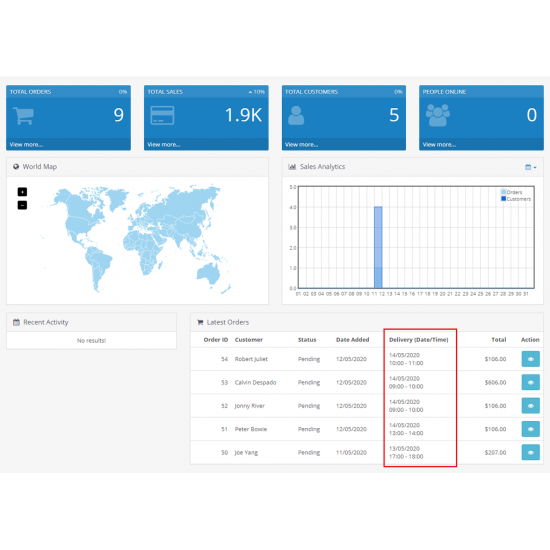This screenshot has height=550, width=550.
Task: Click Pending status of order 54
Action: coord(309,359)
